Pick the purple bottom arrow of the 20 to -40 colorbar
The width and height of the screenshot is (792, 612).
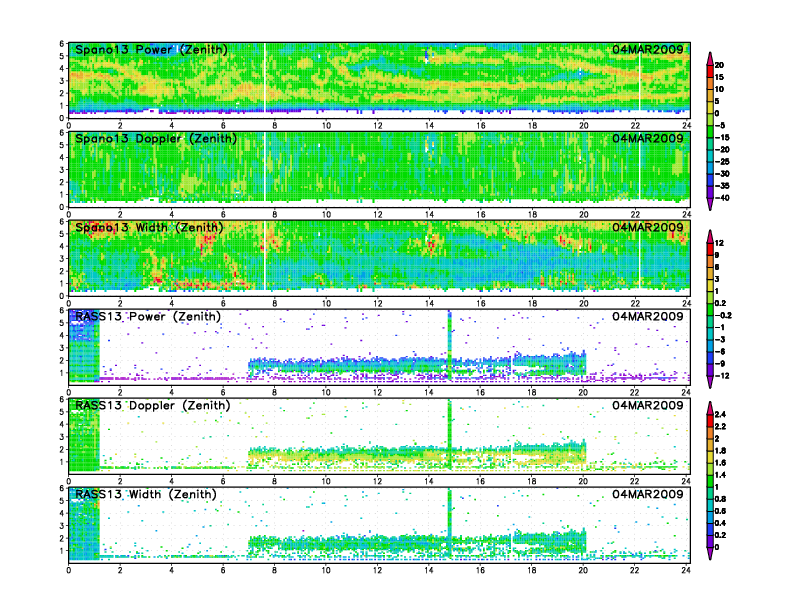point(710,203)
